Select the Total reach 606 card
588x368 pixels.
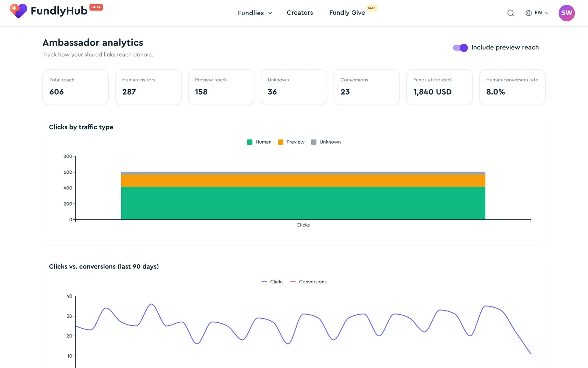[75, 87]
